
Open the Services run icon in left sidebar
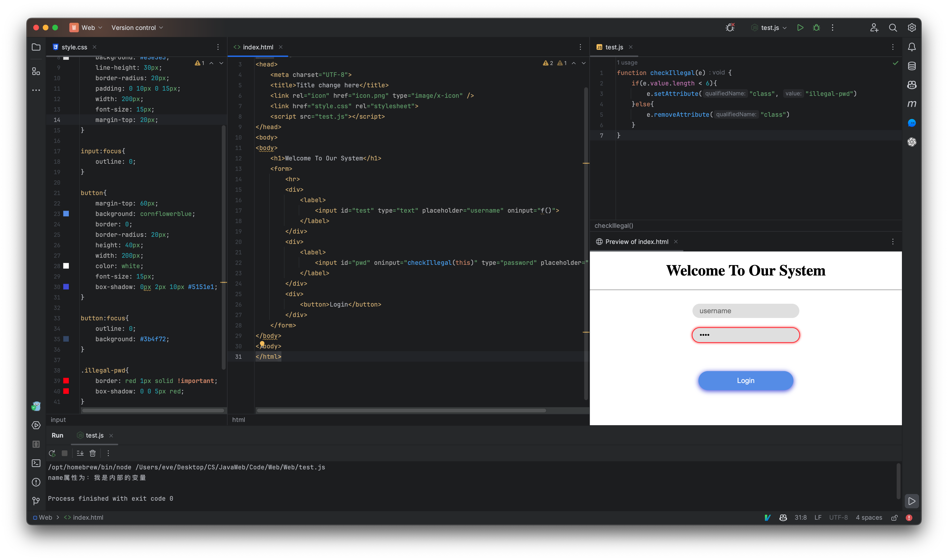(x=36, y=425)
